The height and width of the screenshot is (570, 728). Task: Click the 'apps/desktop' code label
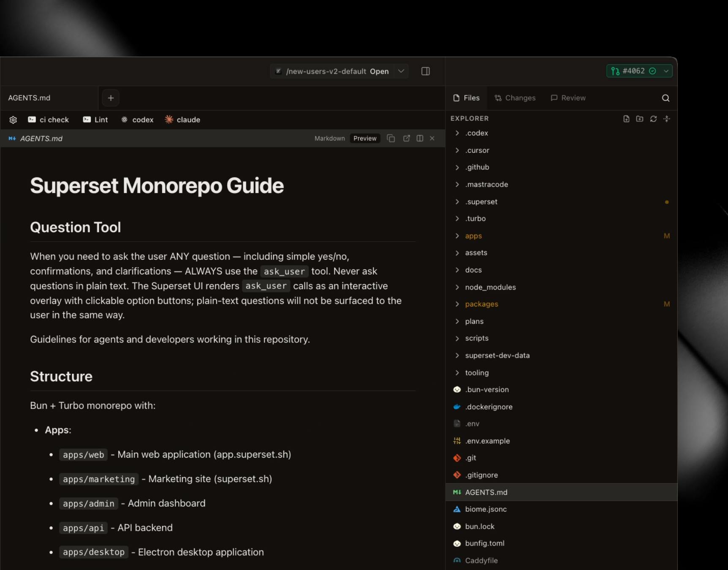pyautogui.click(x=94, y=552)
